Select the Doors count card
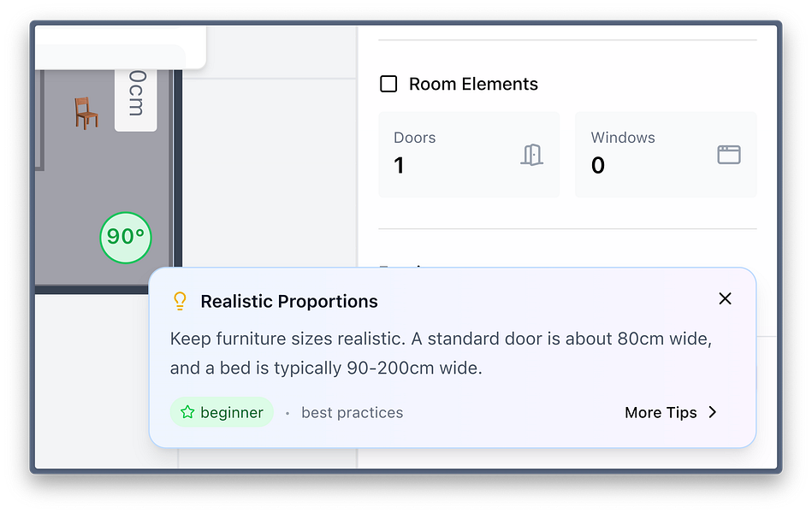 tap(469, 154)
